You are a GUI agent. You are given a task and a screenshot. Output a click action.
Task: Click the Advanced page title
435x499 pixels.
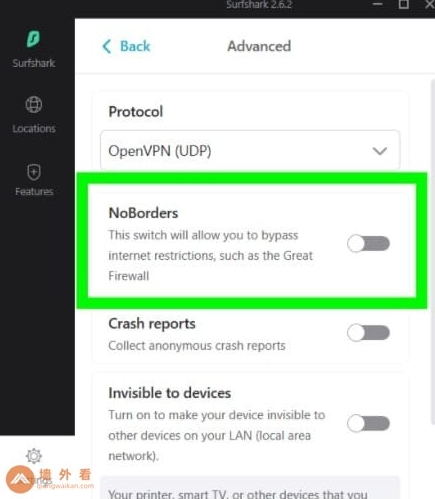click(x=259, y=46)
